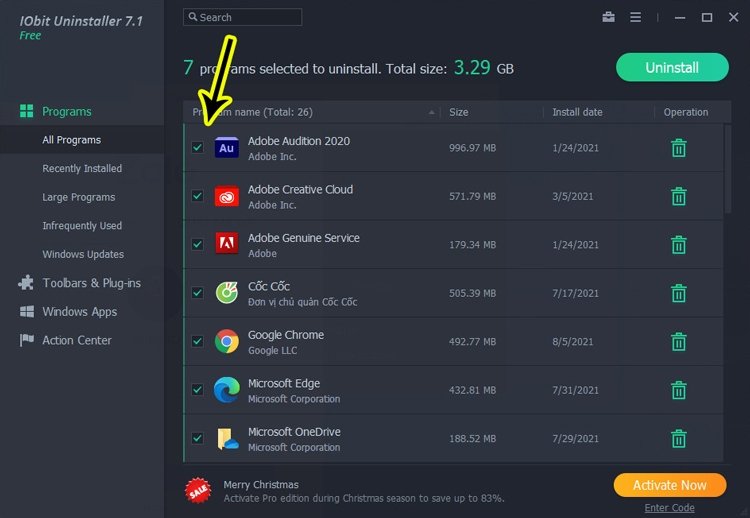Go to Toolbars & Plug-ins
The image size is (750, 518).
tap(91, 283)
